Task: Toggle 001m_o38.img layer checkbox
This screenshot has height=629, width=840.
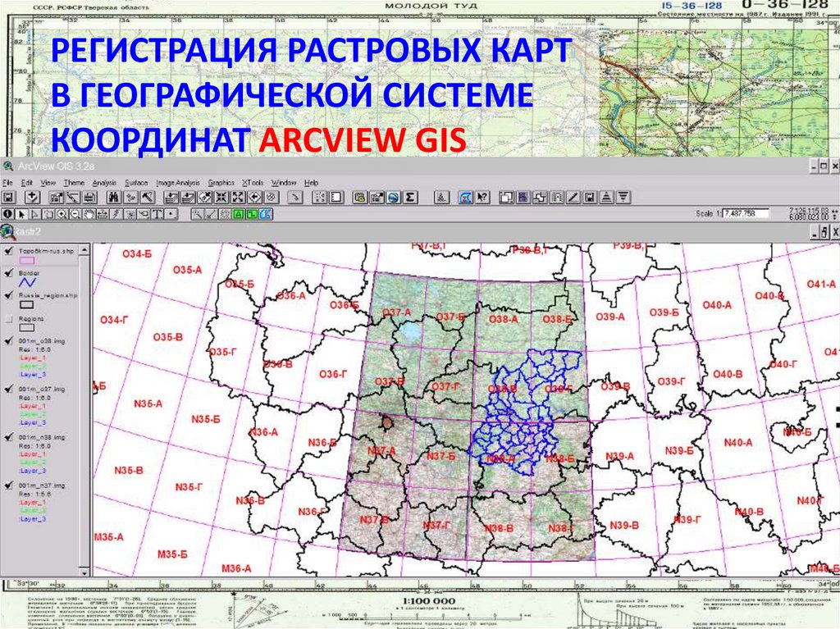Action: click(x=8, y=341)
